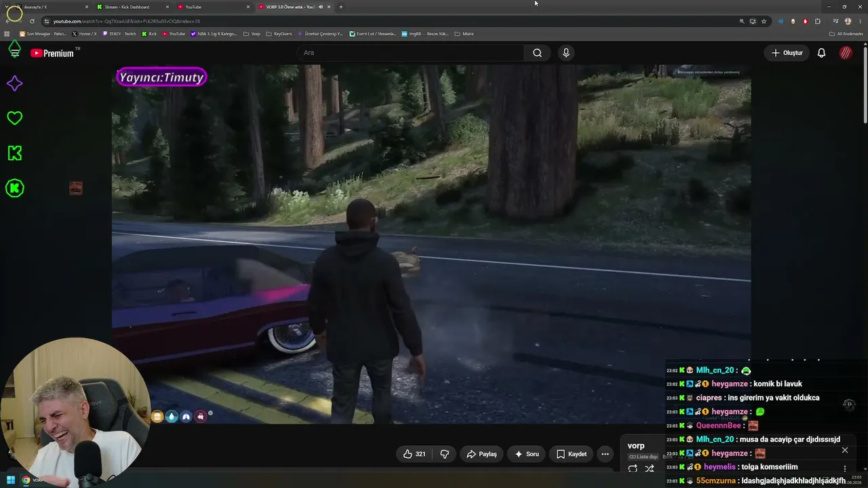Open the install app icon in address bar
The height and width of the screenshot is (488, 868).
[753, 21]
